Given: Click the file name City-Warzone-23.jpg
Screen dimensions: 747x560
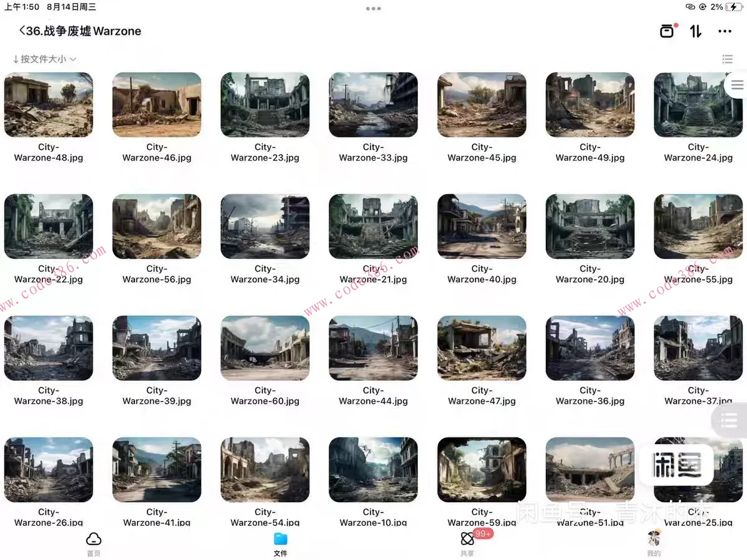Looking at the screenshot, I should 265,152.
